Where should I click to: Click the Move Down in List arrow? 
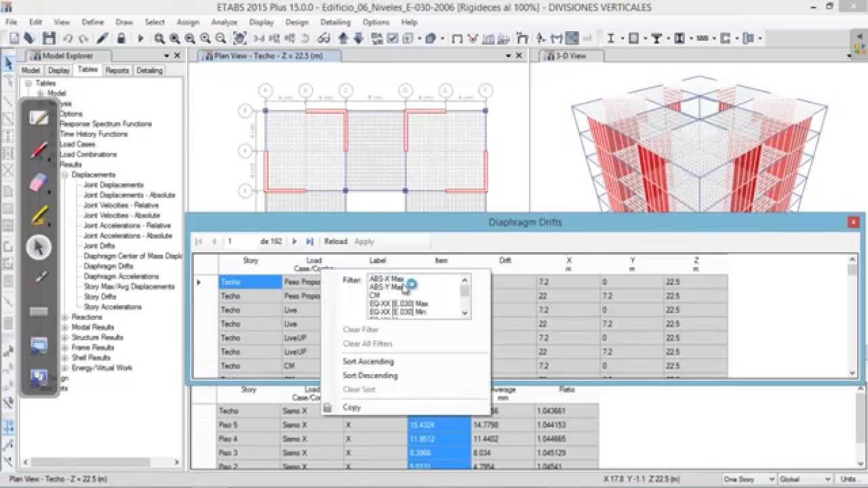pyautogui.click(x=358, y=39)
